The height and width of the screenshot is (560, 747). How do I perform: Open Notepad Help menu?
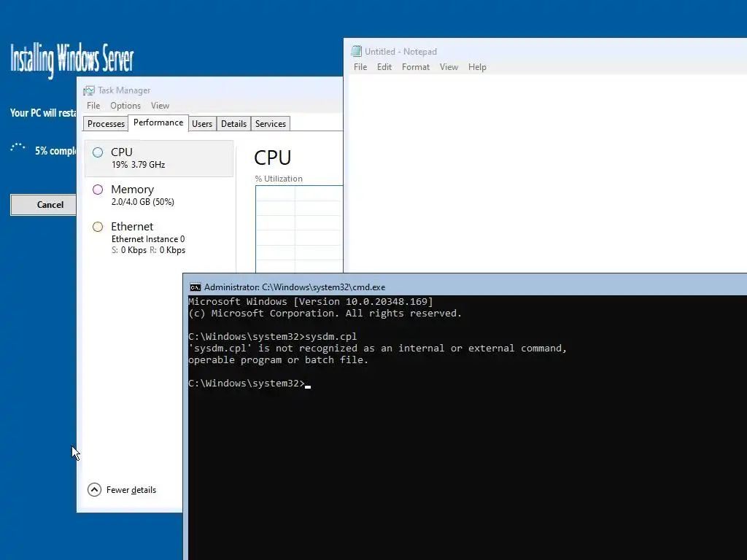477,67
